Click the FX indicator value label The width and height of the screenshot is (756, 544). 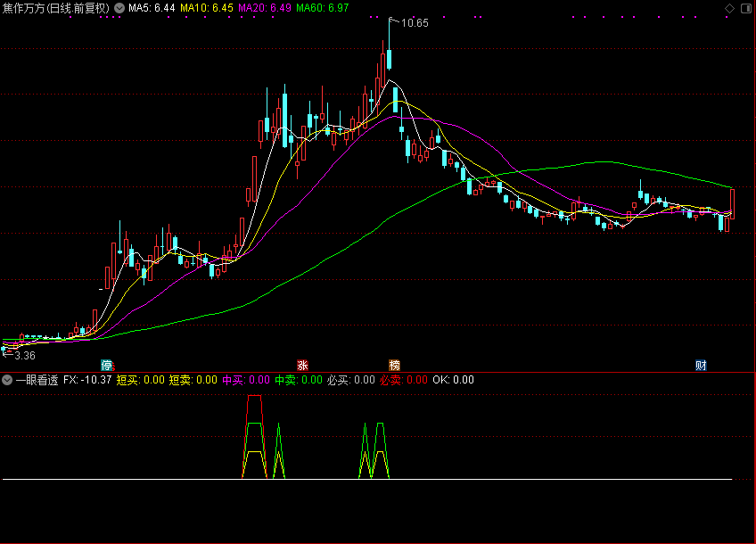tap(87, 380)
